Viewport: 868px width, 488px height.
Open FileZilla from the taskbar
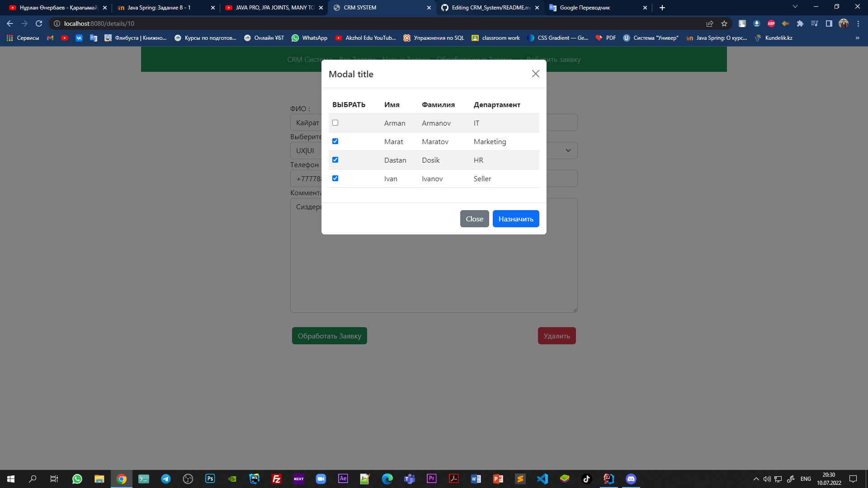(277, 479)
